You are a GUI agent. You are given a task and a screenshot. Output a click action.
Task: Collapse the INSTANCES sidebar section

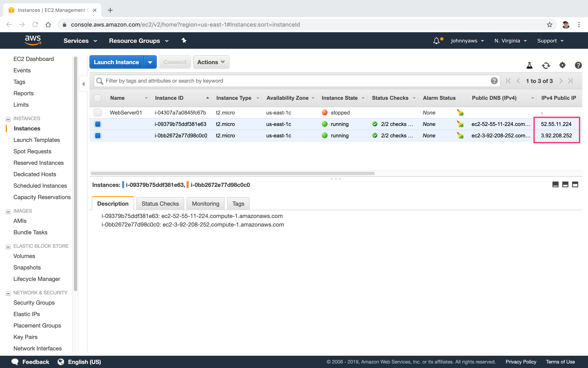8,119
